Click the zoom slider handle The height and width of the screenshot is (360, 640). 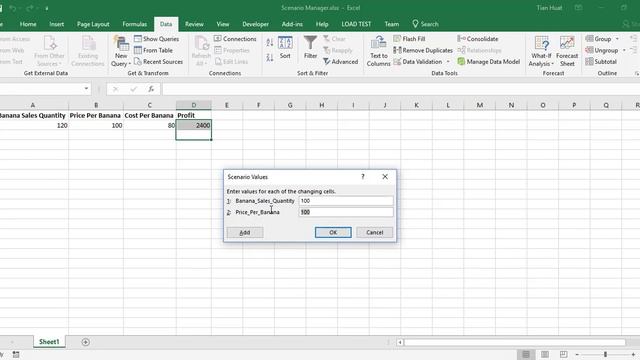pos(605,354)
